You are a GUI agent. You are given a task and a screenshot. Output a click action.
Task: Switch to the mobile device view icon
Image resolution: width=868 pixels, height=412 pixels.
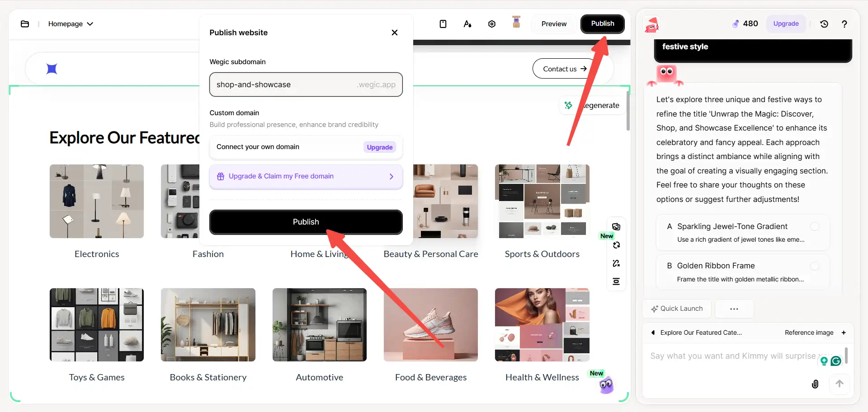pos(443,24)
